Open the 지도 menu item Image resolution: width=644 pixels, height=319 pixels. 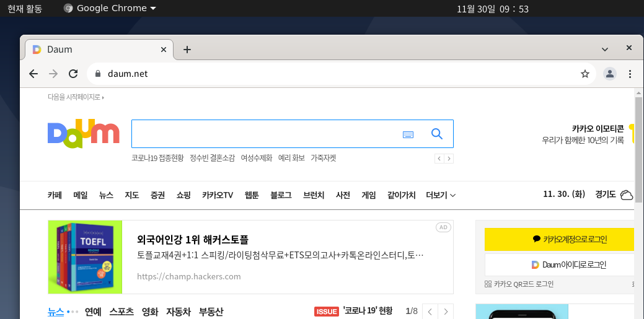coord(132,195)
